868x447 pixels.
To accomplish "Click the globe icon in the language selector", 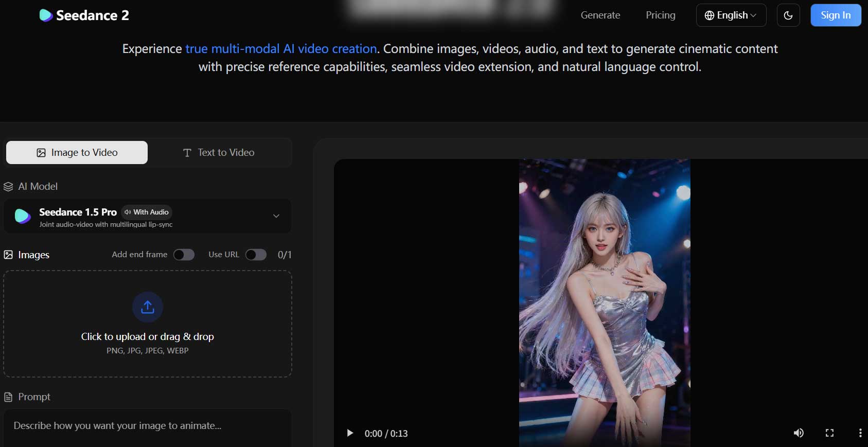I will coord(709,15).
